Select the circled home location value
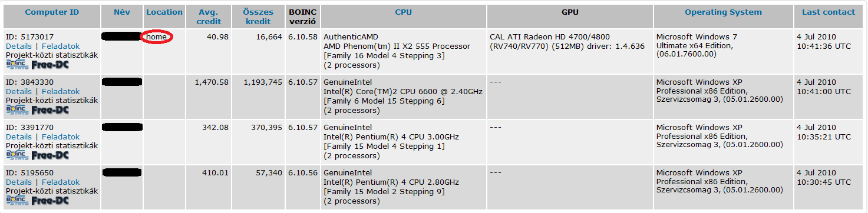Image resolution: width=868 pixels, height=213 pixels. (157, 36)
